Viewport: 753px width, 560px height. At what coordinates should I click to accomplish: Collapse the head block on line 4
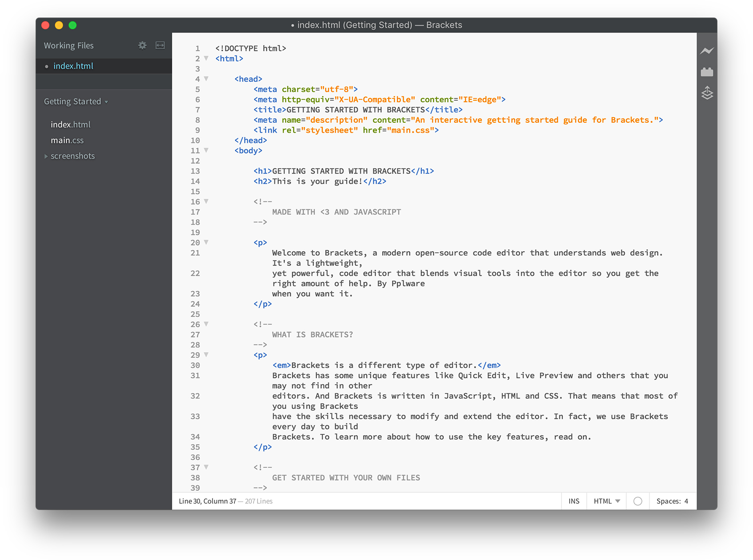click(206, 79)
